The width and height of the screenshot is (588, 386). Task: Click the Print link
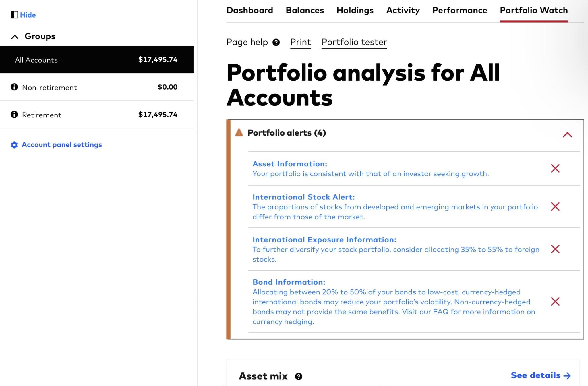click(300, 42)
